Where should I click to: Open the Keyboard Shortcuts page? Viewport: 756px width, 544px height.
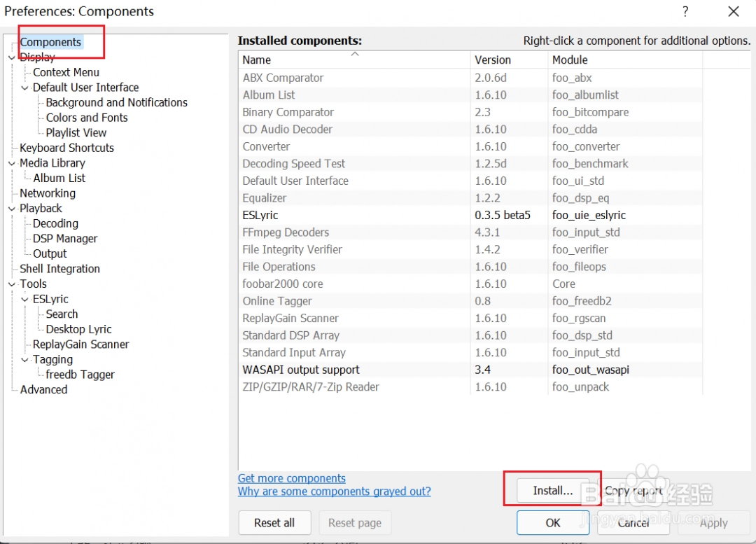point(66,148)
